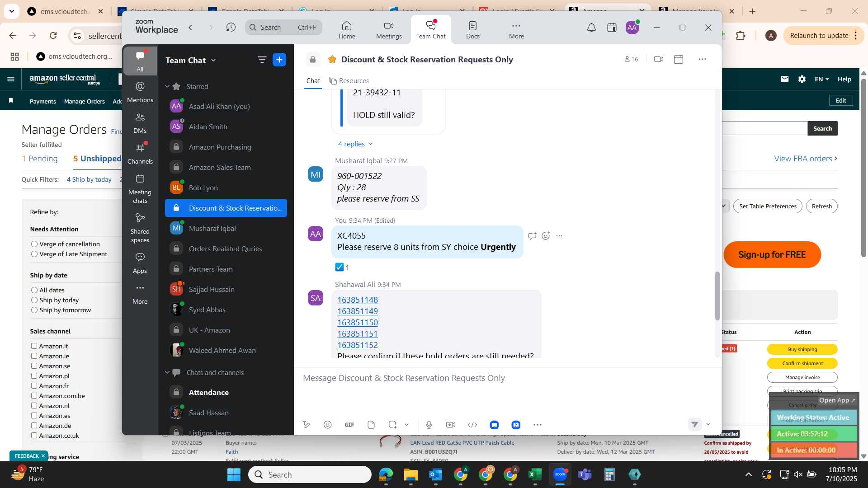The height and width of the screenshot is (488, 868).
Task: Select the Chat tab in the conversation
Action: pos(313,80)
